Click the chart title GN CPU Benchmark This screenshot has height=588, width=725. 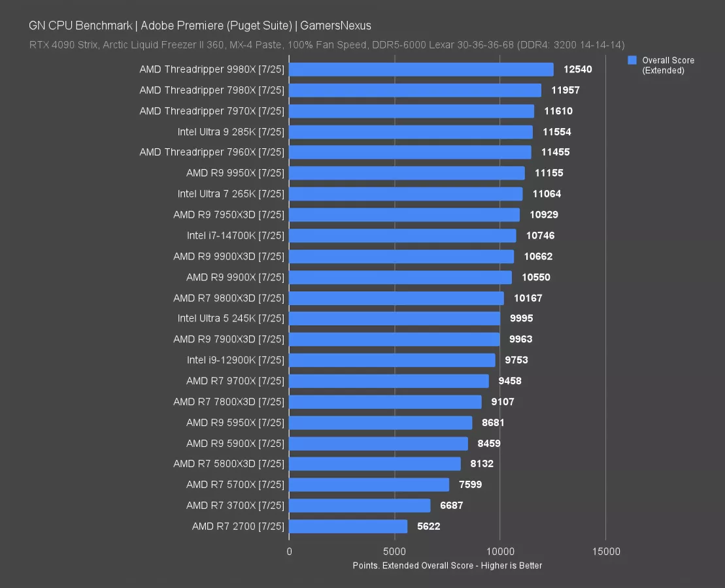point(199,26)
